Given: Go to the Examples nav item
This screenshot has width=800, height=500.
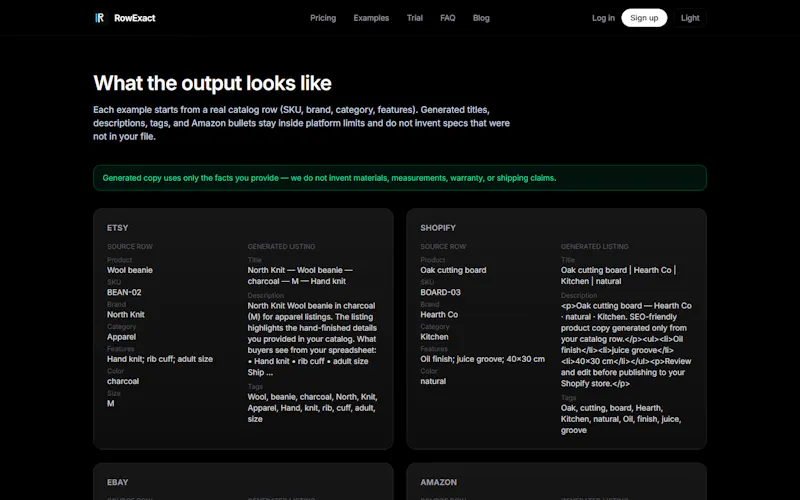Looking at the screenshot, I should coord(371,18).
